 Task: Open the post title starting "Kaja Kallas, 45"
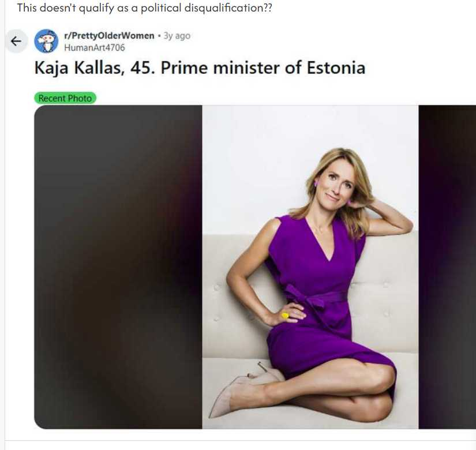(x=200, y=68)
